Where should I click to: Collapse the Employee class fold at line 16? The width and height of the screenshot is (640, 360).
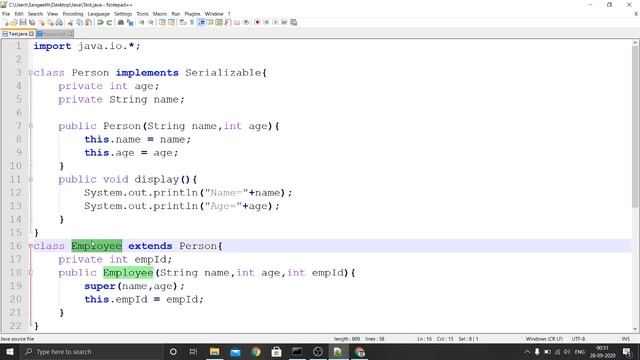point(31,246)
